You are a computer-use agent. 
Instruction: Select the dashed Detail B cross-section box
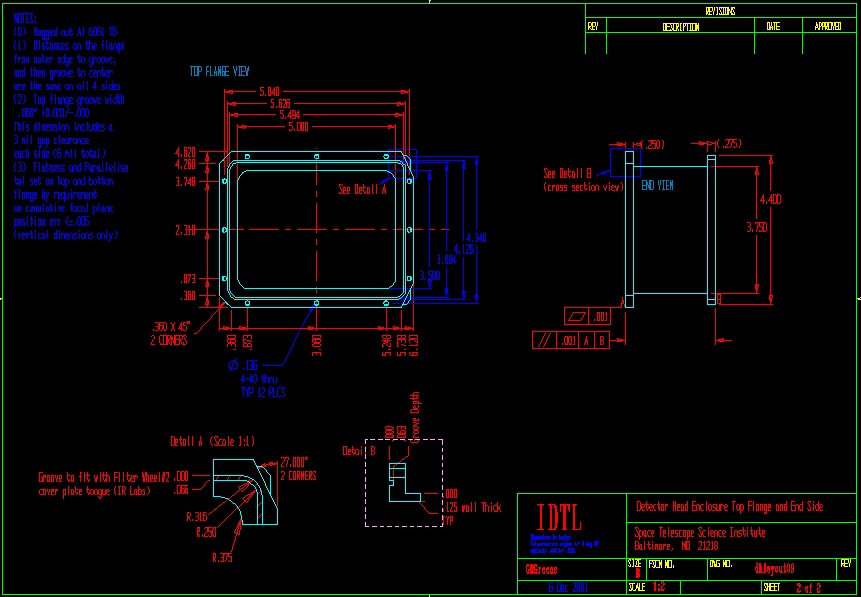[404, 482]
